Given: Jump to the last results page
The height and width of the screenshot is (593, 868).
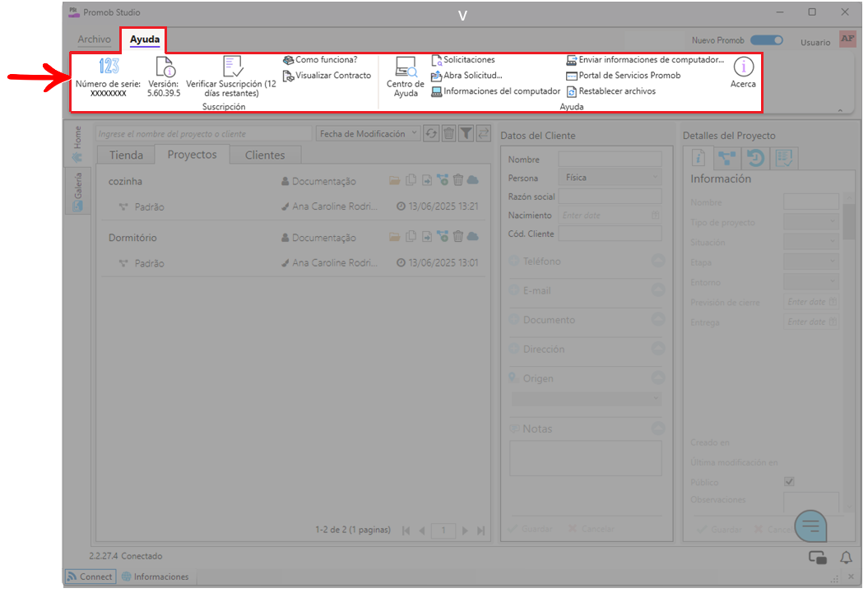Looking at the screenshot, I should coord(481,530).
